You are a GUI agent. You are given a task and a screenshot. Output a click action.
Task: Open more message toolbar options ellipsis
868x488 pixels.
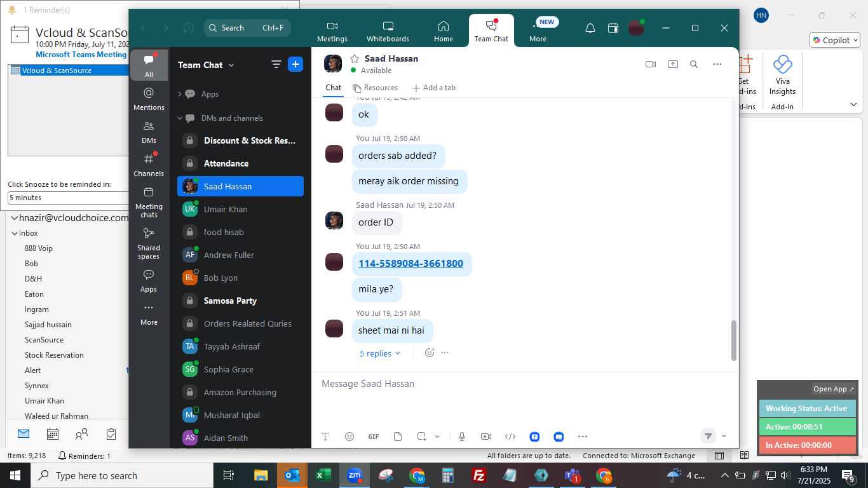[x=583, y=437]
